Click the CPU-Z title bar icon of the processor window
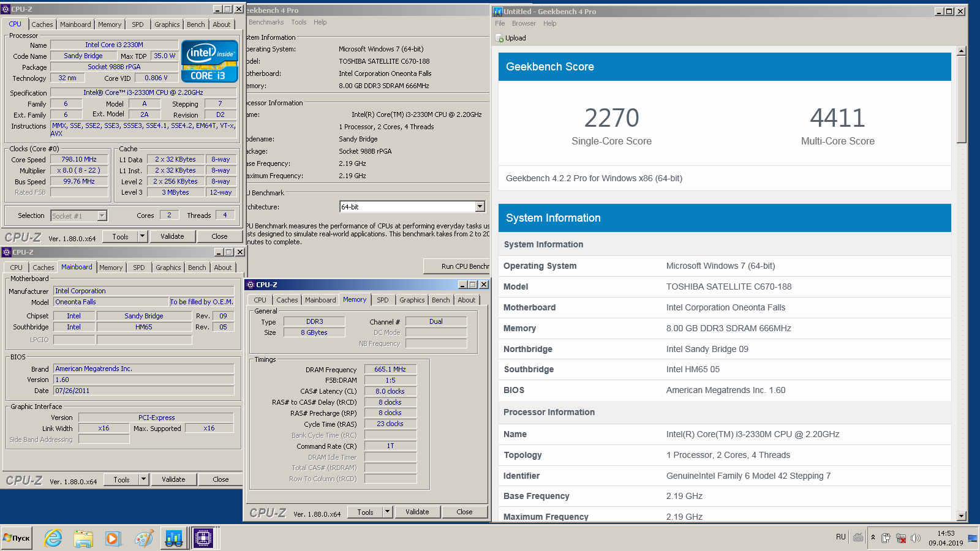980x551 pixels. point(6,9)
